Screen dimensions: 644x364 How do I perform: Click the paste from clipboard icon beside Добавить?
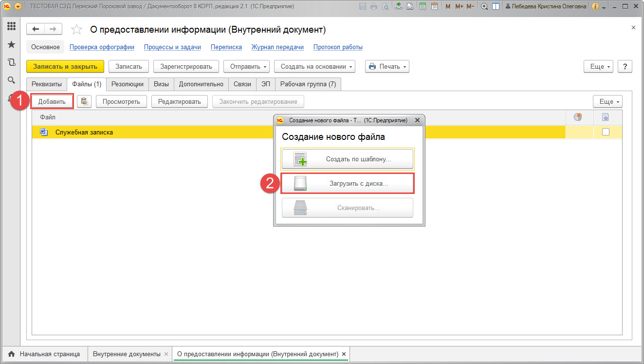(x=84, y=101)
